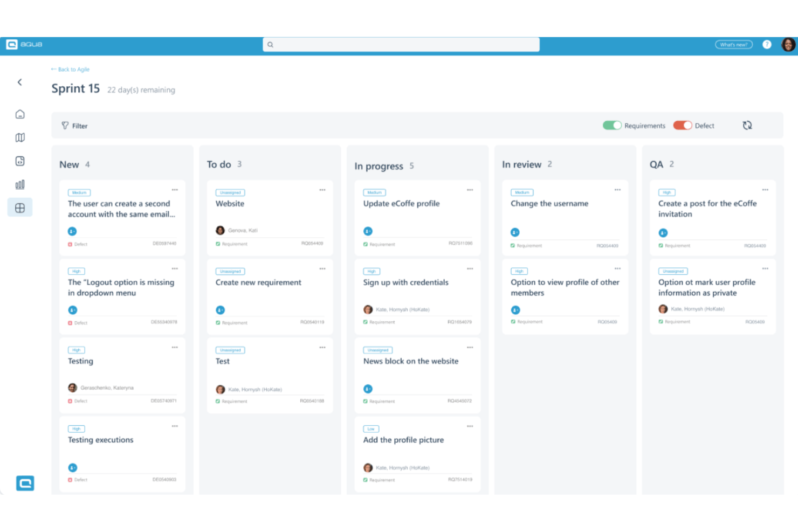The width and height of the screenshot is (798, 532).
Task: Open the 'News block on the website' title
Action: (411, 361)
